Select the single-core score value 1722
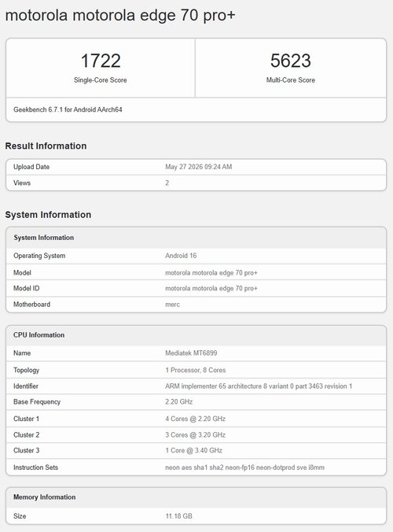The image size is (393, 532). point(101,61)
